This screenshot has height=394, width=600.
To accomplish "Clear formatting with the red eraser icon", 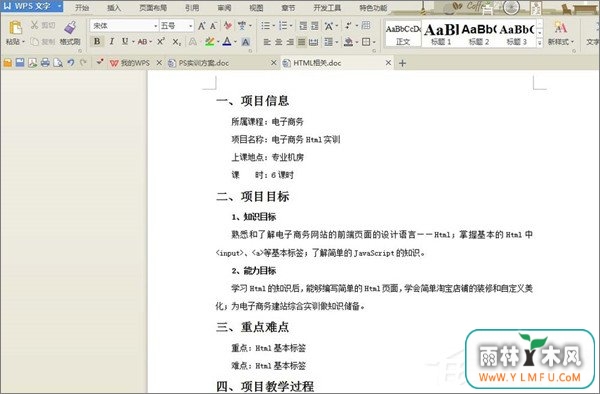I will coord(228,26).
